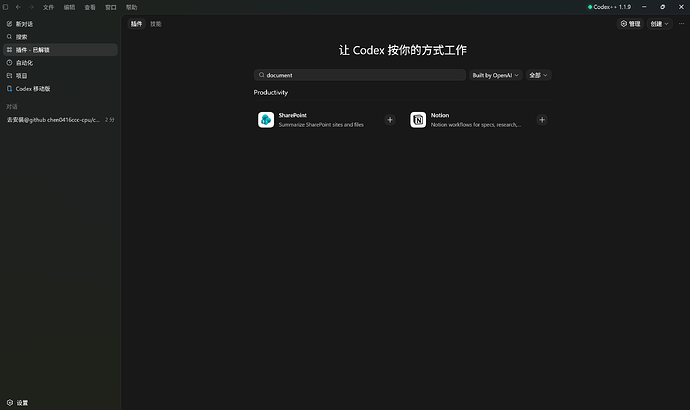Click the Summarize SharePoint sites description
This screenshot has height=410, width=690.
pos(321,125)
